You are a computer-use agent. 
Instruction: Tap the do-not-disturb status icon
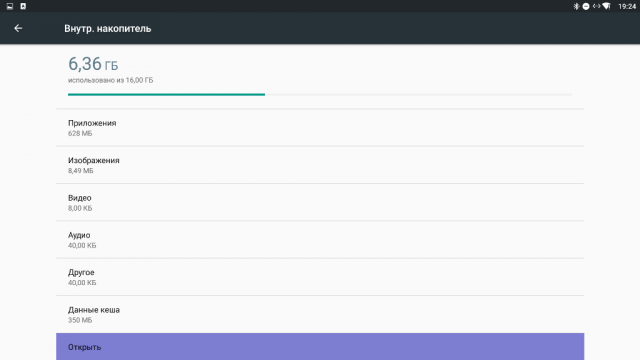(x=586, y=6)
